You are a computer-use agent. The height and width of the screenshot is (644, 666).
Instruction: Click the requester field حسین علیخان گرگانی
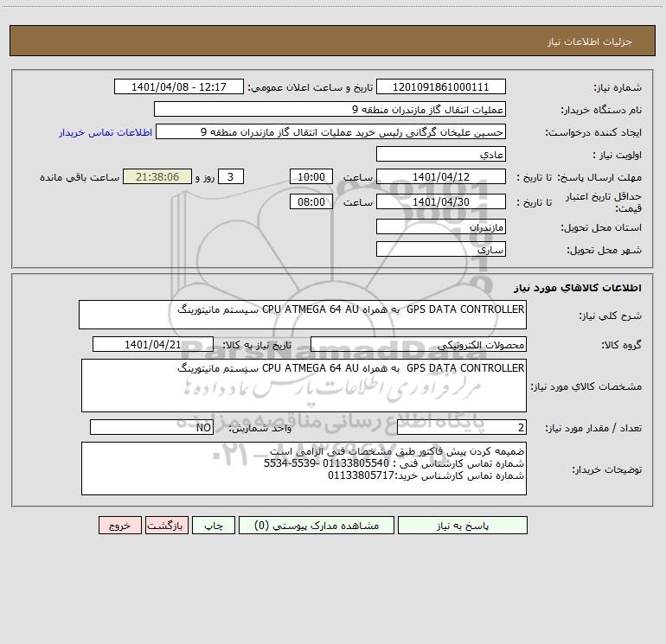click(331, 131)
